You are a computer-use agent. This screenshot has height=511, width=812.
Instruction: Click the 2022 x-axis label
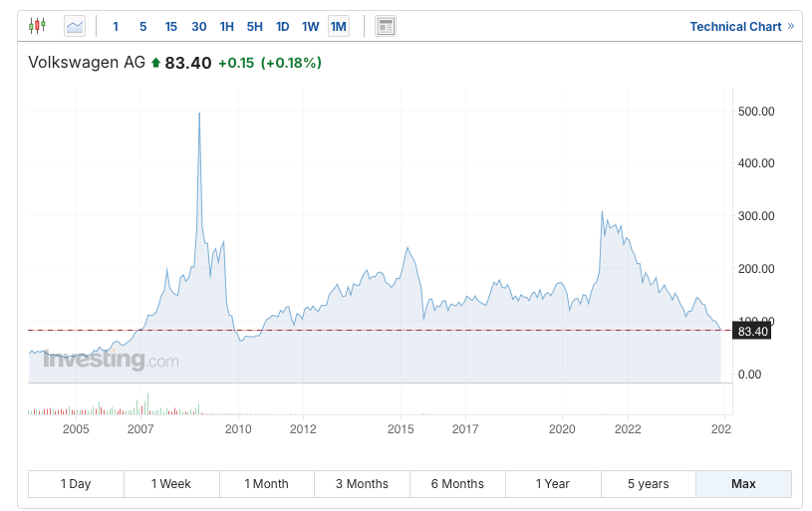(628, 429)
